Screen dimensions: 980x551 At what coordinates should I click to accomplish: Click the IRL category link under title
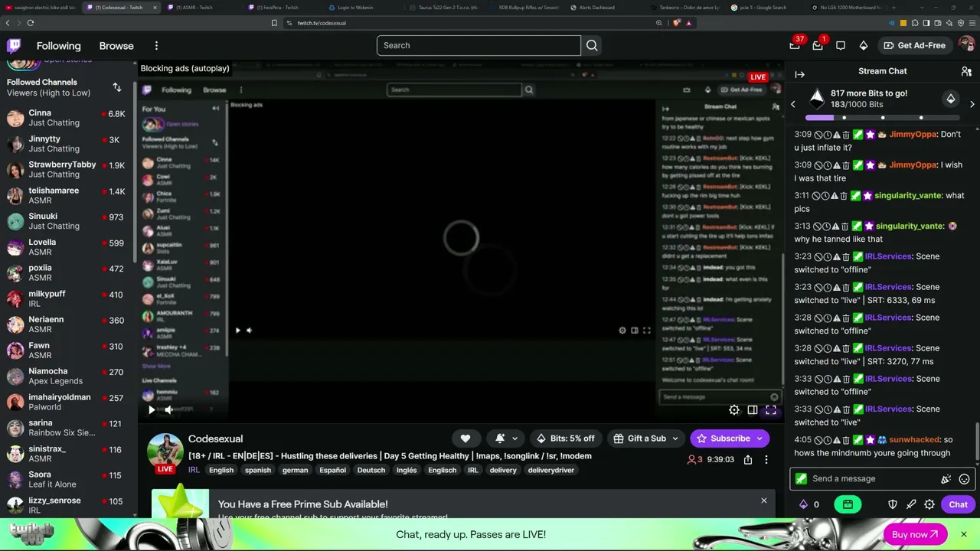coord(194,470)
